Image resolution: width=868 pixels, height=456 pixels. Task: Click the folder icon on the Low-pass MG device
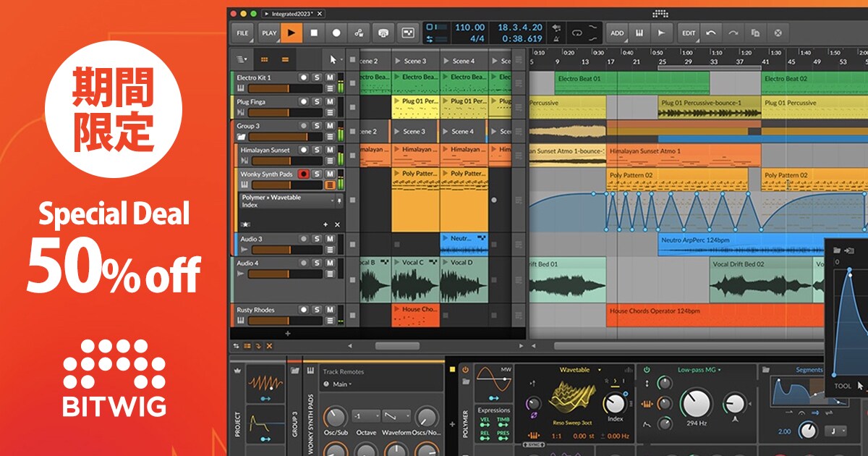pos(765,370)
